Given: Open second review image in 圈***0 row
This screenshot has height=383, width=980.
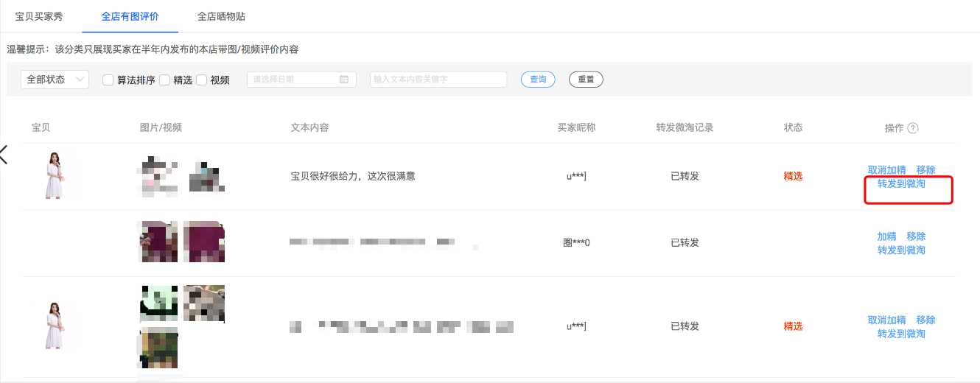Looking at the screenshot, I should point(204,242).
